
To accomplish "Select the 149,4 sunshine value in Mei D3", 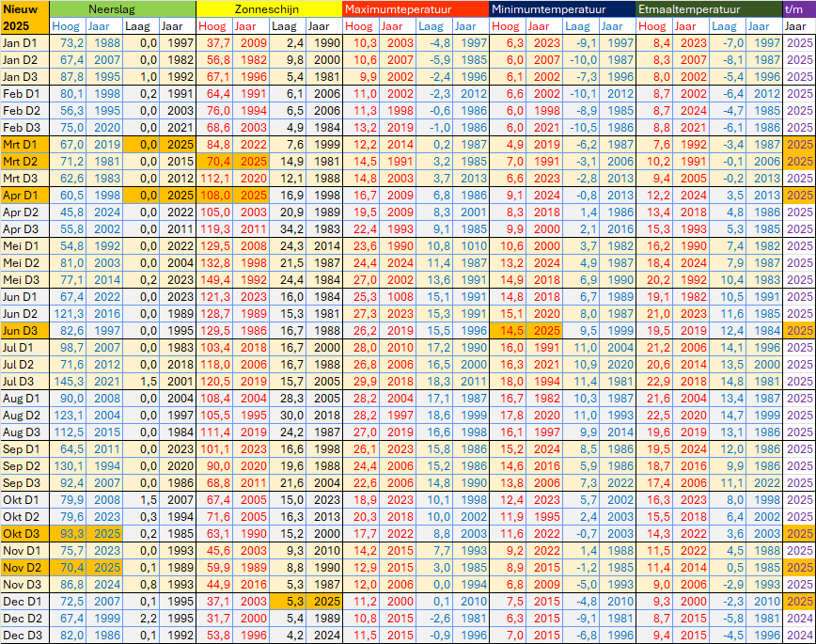I will coord(214,279).
